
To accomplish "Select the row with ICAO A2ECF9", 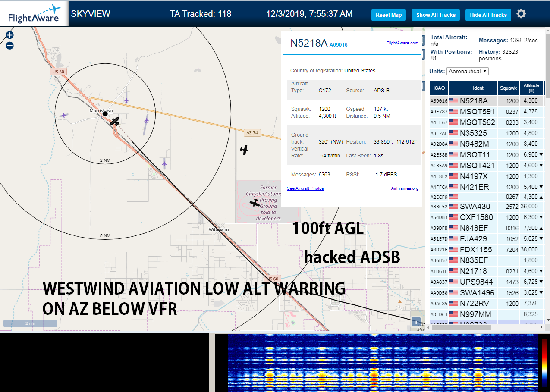I will point(487,197).
